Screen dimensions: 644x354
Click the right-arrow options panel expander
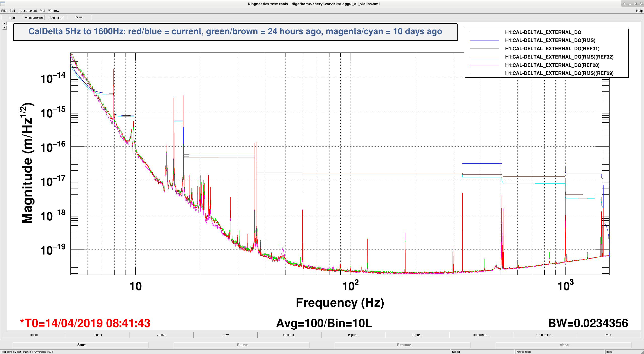point(4,23)
